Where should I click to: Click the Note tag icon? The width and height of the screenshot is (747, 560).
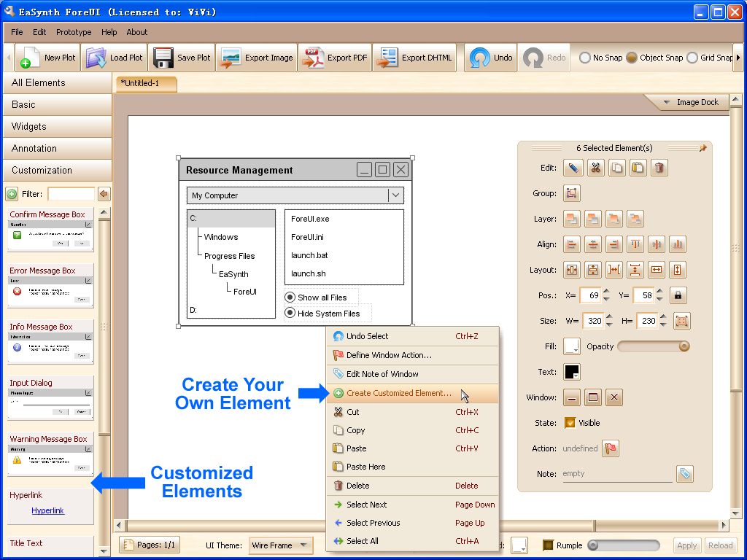(684, 474)
